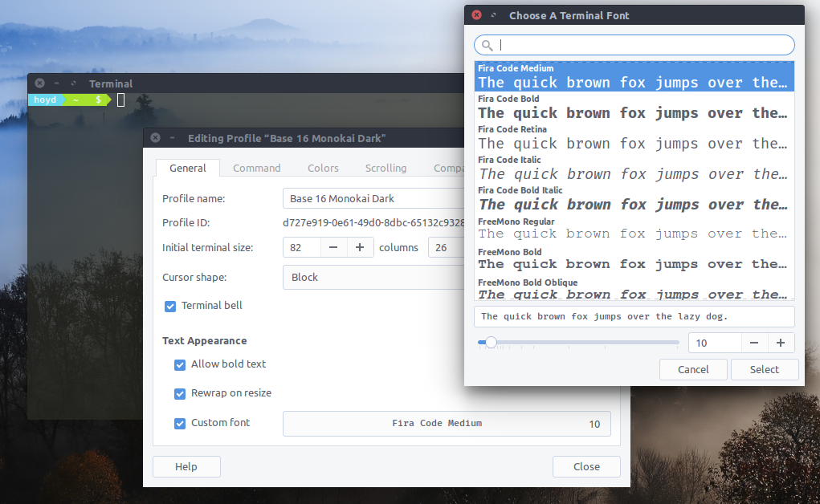Image resolution: width=820 pixels, height=504 pixels.
Task: Click the Help button in profile editor
Action: [x=186, y=466]
